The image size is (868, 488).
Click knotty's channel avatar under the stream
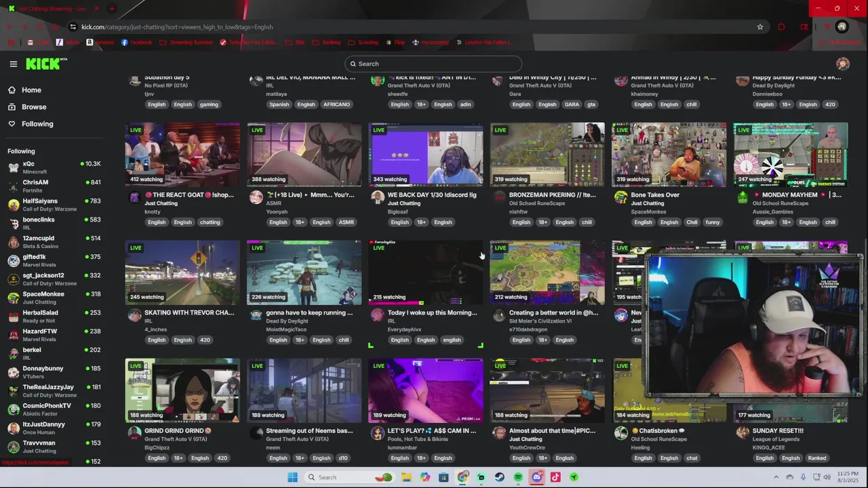point(134,197)
